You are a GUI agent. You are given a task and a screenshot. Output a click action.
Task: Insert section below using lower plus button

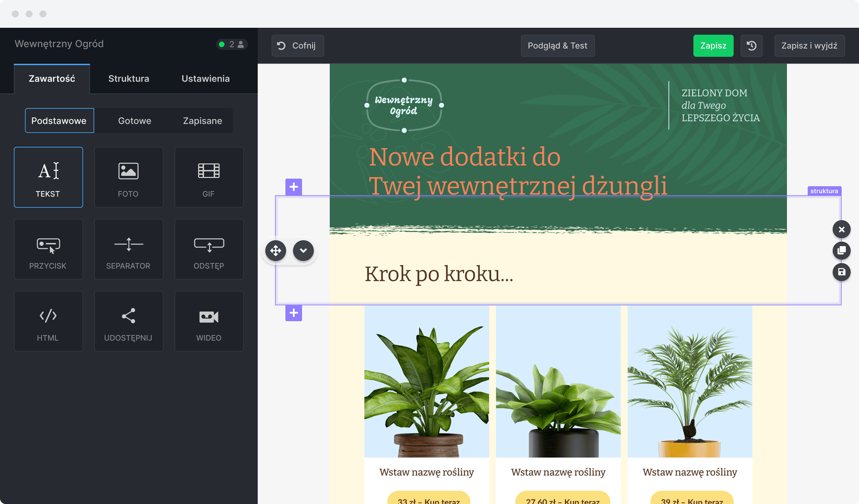[x=294, y=313]
